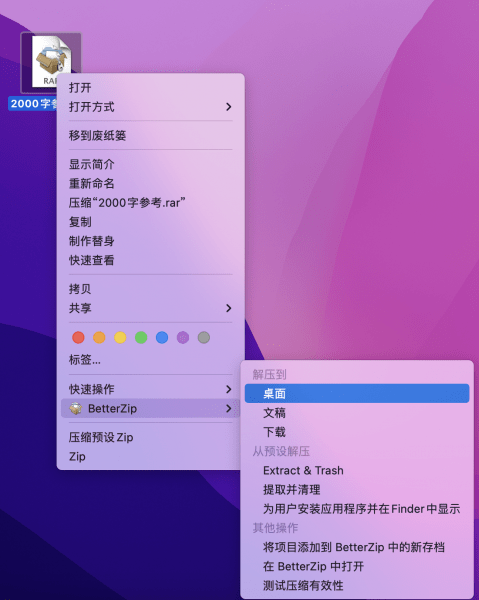
Task: Expand the 快速操作 submenu arrow
Action: 228,389
